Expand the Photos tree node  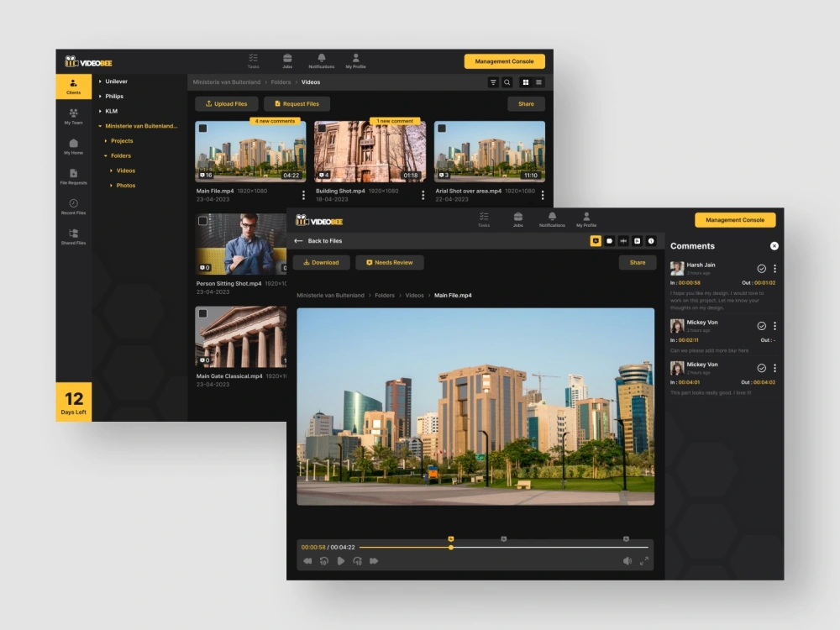(112, 186)
